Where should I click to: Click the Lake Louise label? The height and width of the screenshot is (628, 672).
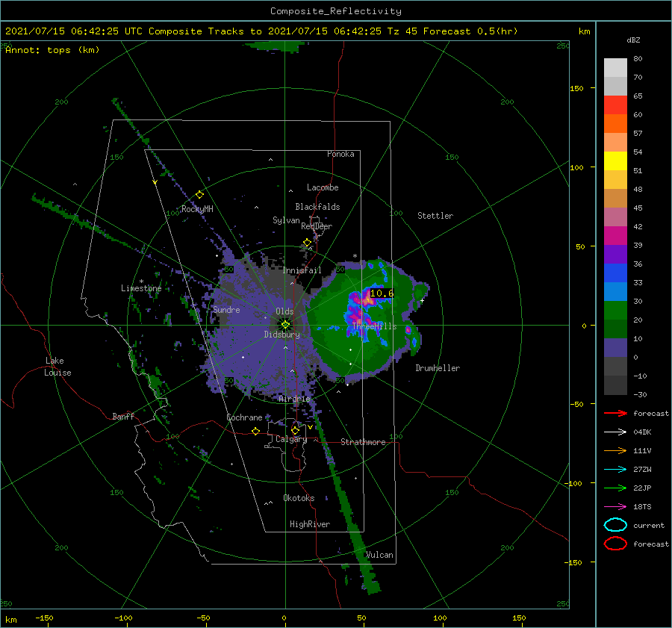click(x=57, y=367)
